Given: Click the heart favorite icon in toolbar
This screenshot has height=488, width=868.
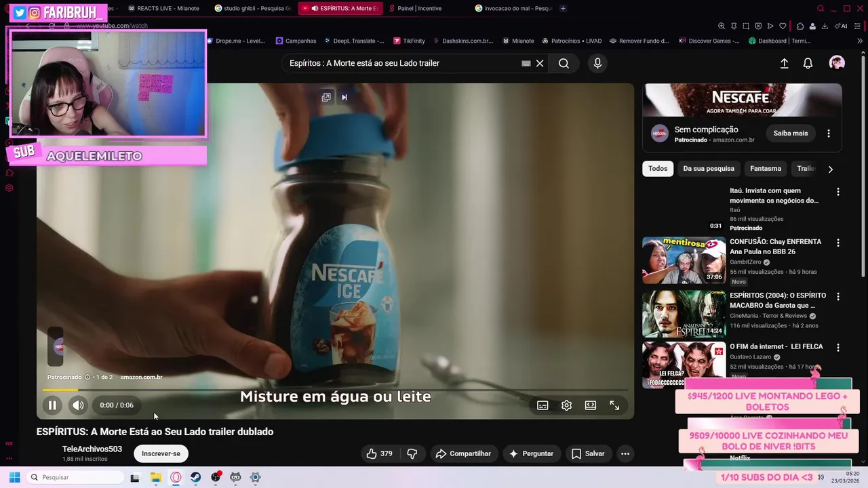Looking at the screenshot, I should pos(783,26).
